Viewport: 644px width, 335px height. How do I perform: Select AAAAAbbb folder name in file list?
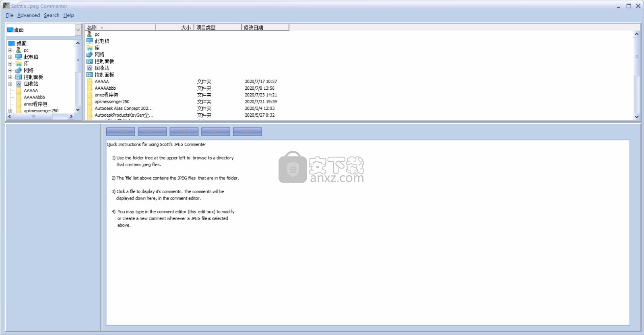coord(105,88)
